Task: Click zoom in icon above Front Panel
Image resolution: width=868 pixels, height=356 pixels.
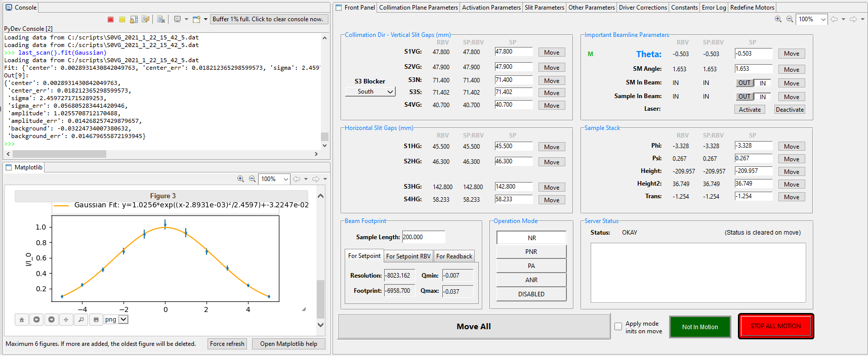Action: [x=778, y=19]
